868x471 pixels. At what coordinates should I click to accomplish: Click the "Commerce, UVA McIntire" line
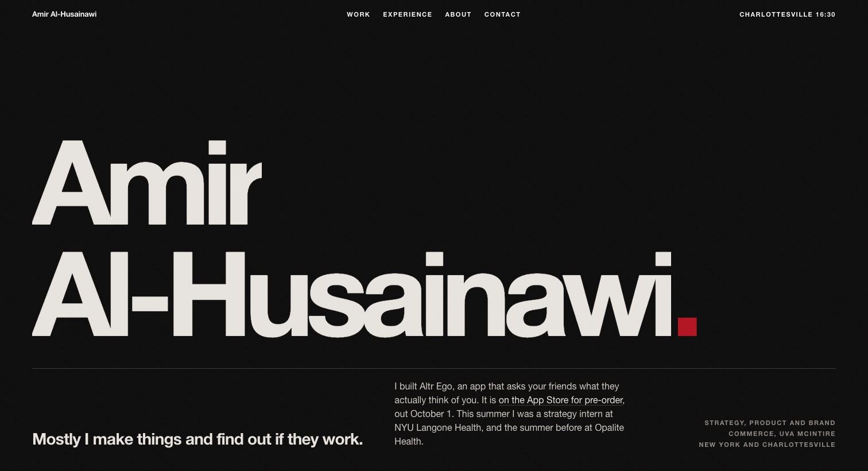click(782, 434)
